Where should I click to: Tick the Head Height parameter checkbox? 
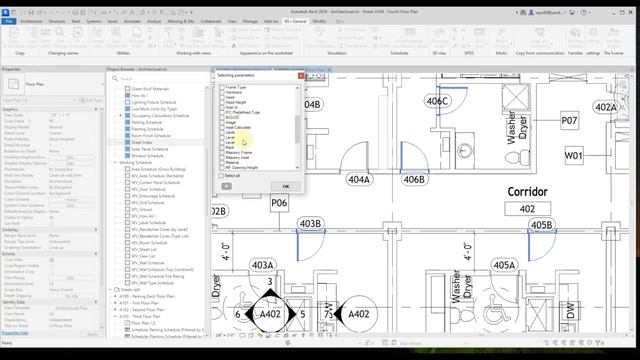(x=222, y=102)
